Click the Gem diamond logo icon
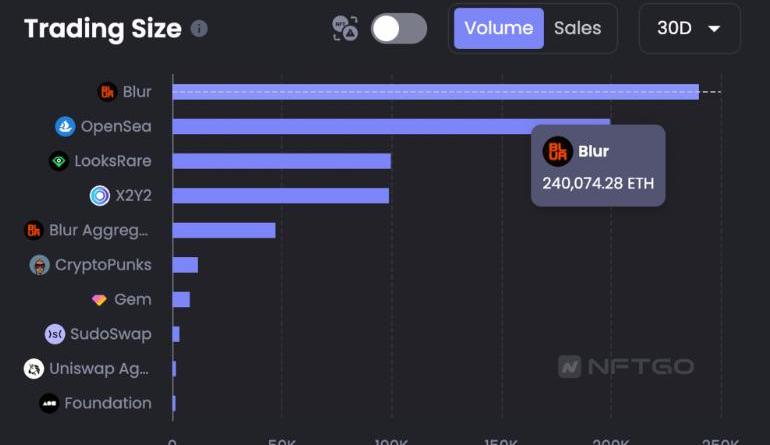 99,299
